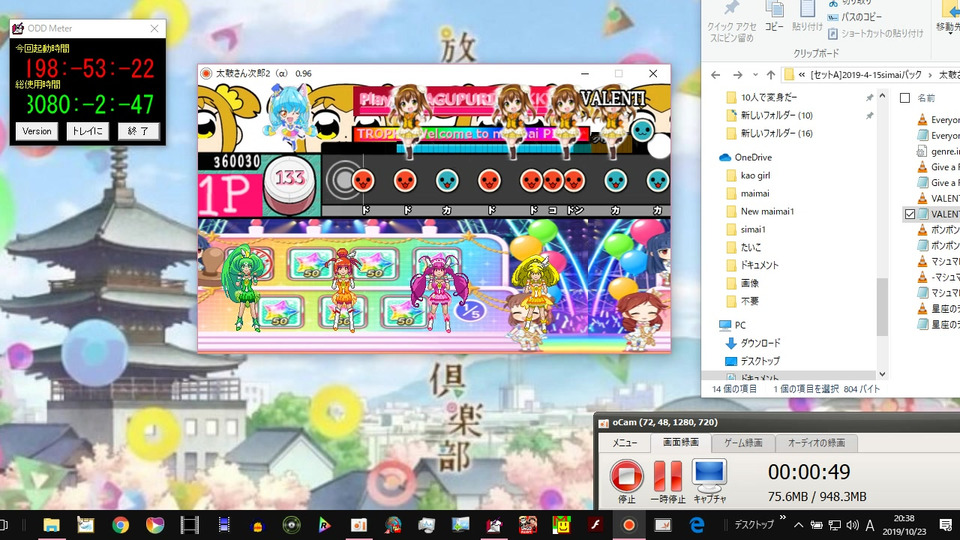The width and height of the screenshot is (960, 540).
Task: Open clock showing 20:38 on taskbar
Action: pyautogui.click(x=904, y=525)
